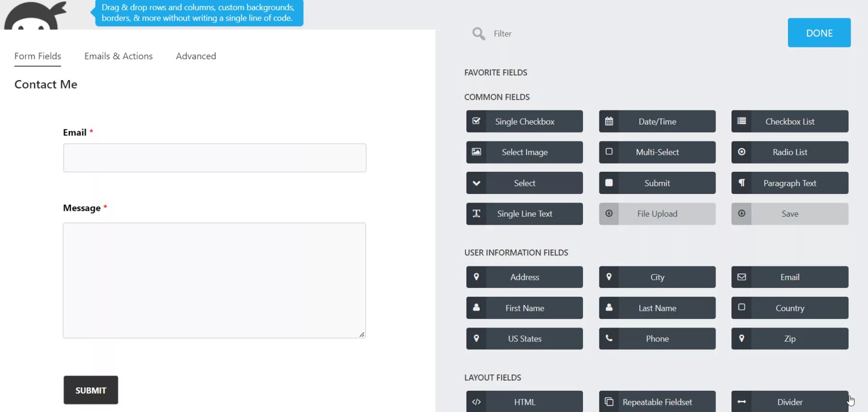Click the FAVORITE FIELDS heading
Image resolution: width=868 pixels, height=412 pixels.
click(496, 72)
